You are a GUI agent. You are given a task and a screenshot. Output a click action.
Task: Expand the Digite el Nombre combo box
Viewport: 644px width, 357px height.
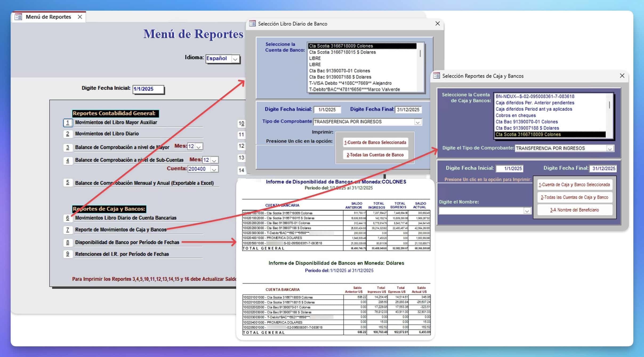pyautogui.click(x=527, y=211)
